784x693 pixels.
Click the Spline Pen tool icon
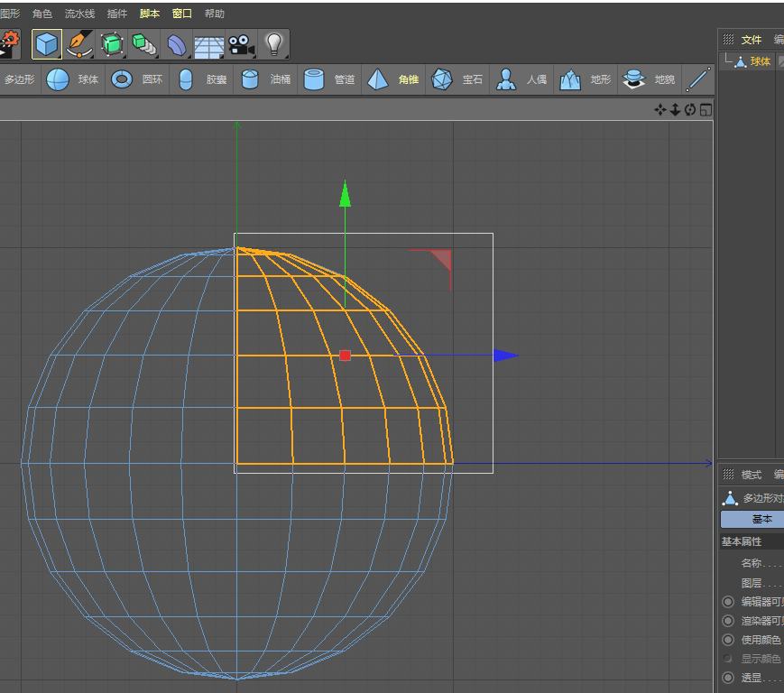tap(79, 43)
